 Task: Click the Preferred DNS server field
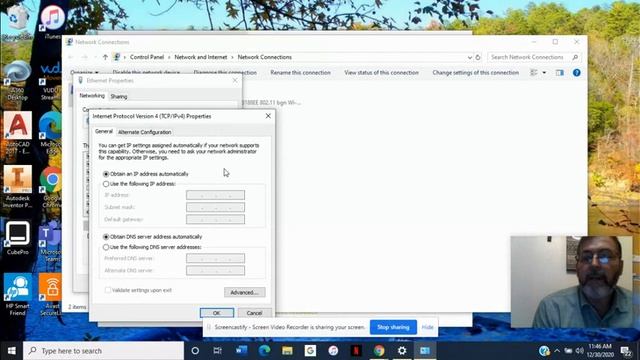[216, 258]
